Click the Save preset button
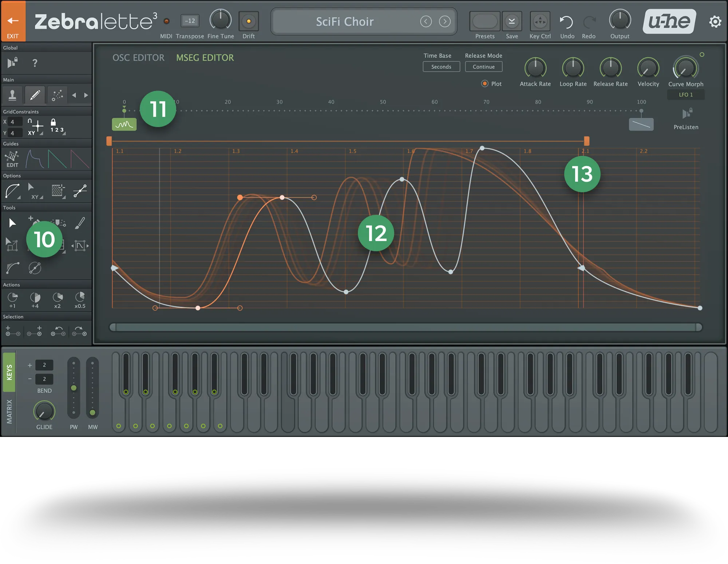728x564 pixels. 511,21
